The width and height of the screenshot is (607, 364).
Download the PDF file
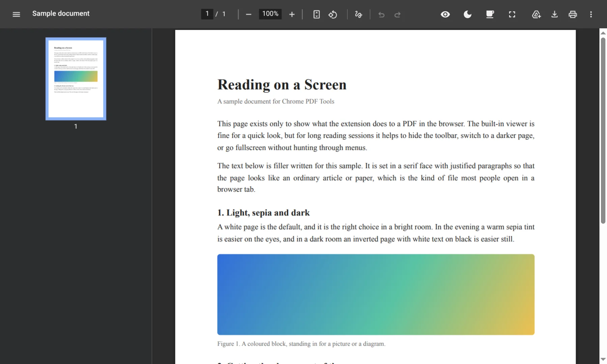coord(554,14)
